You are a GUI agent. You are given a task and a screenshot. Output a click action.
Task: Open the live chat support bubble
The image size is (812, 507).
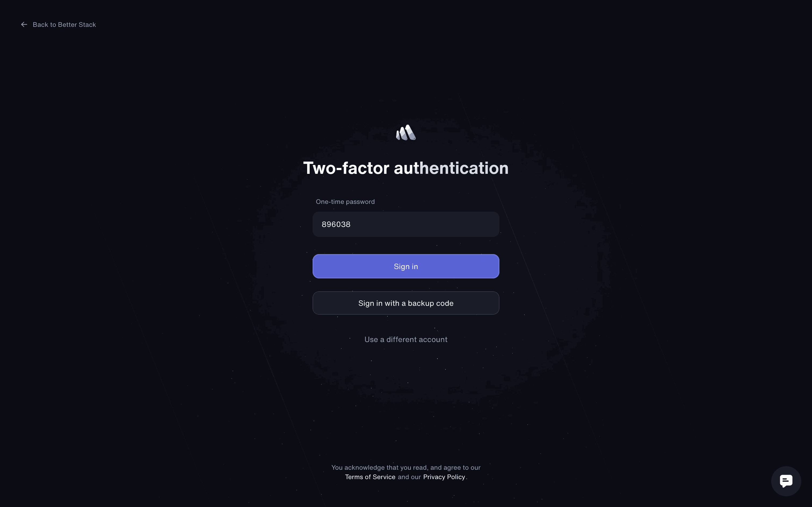pyautogui.click(x=786, y=481)
